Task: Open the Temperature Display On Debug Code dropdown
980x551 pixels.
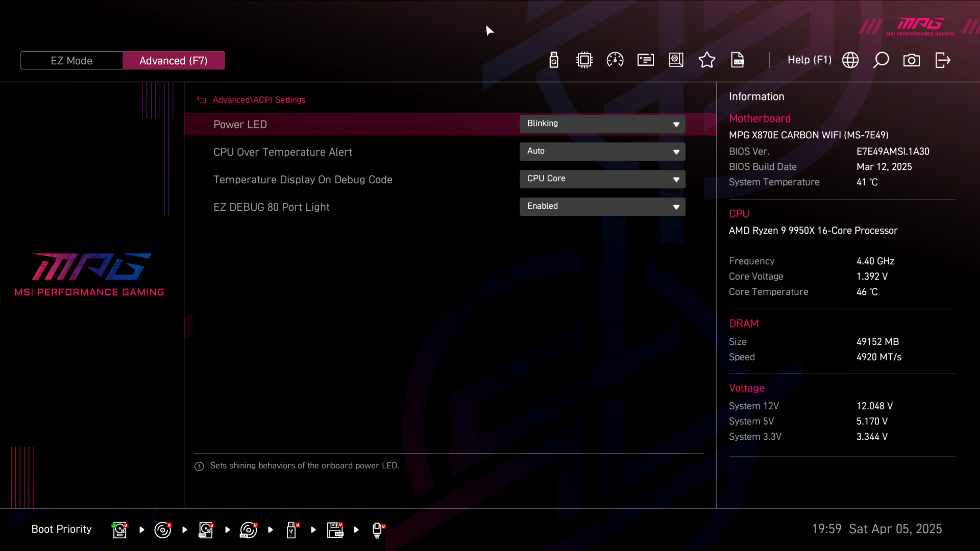Action: point(602,179)
